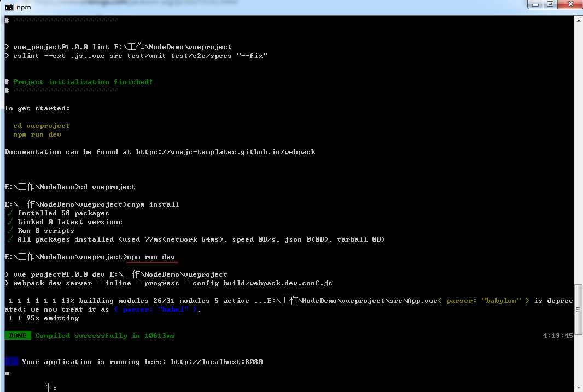Click the vertical scrollbar thumb
This screenshot has height=392, width=583.
[579, 309]
